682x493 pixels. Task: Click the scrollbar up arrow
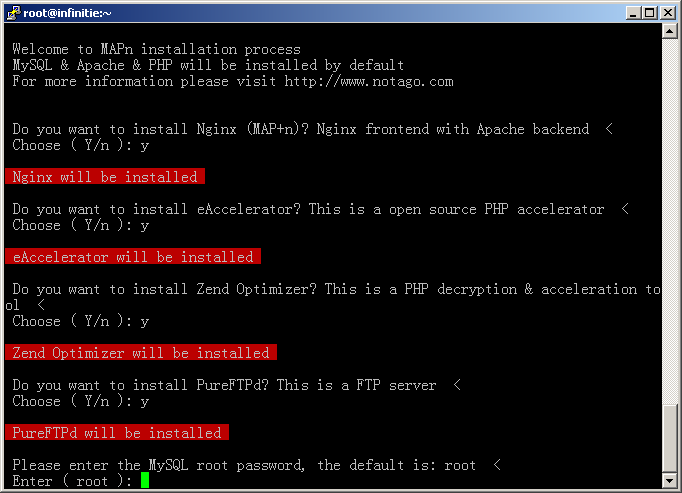(x=669, y=31)
